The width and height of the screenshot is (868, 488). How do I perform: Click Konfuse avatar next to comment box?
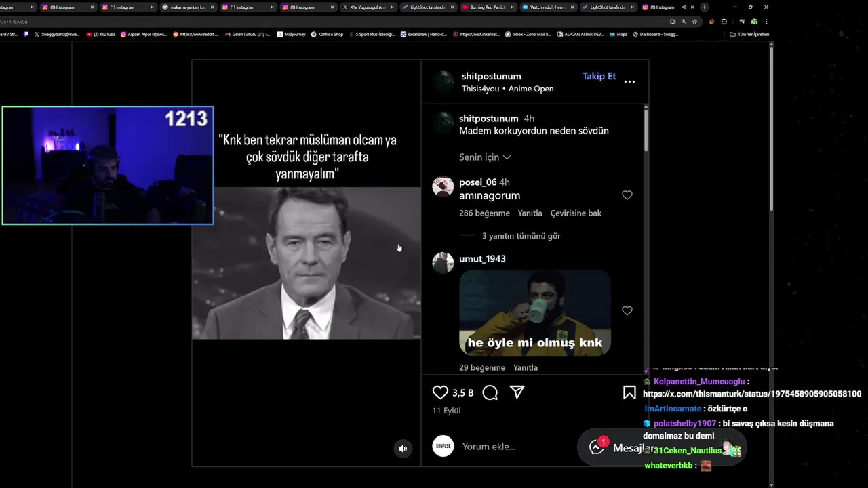click(443, 446)
